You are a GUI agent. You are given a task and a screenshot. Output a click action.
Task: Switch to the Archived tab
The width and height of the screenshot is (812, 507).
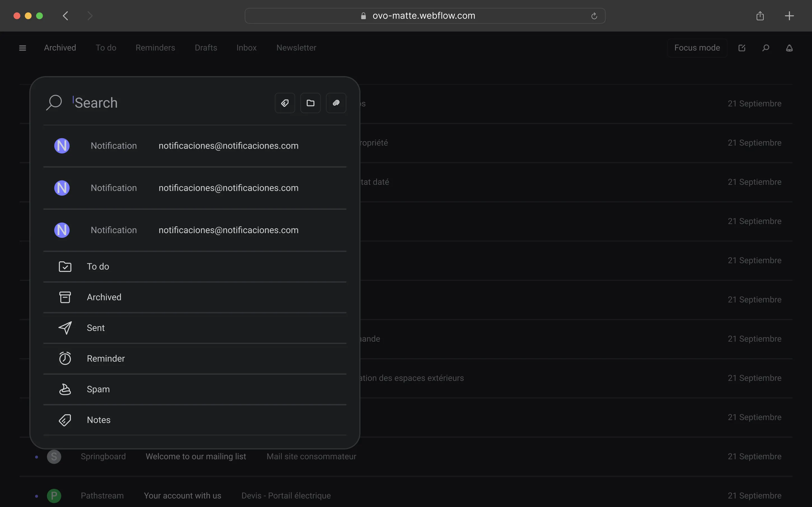point(60,48)
